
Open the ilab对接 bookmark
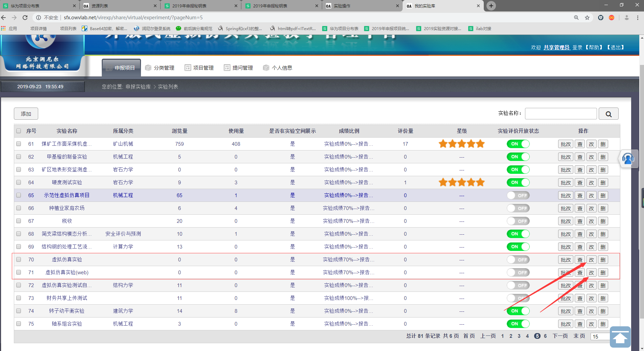480,28
